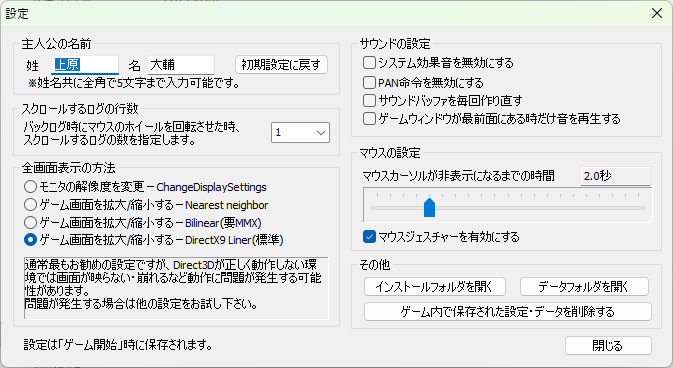This screenshot has height=368, width=673.
Task: Click the 名 given name input field
Action: pos(181,65)
